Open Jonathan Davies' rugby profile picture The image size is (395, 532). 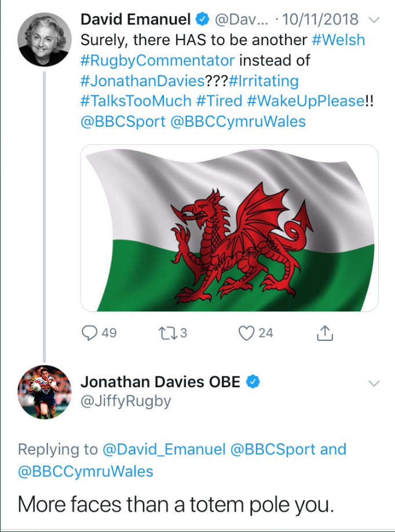click(45, 391)
